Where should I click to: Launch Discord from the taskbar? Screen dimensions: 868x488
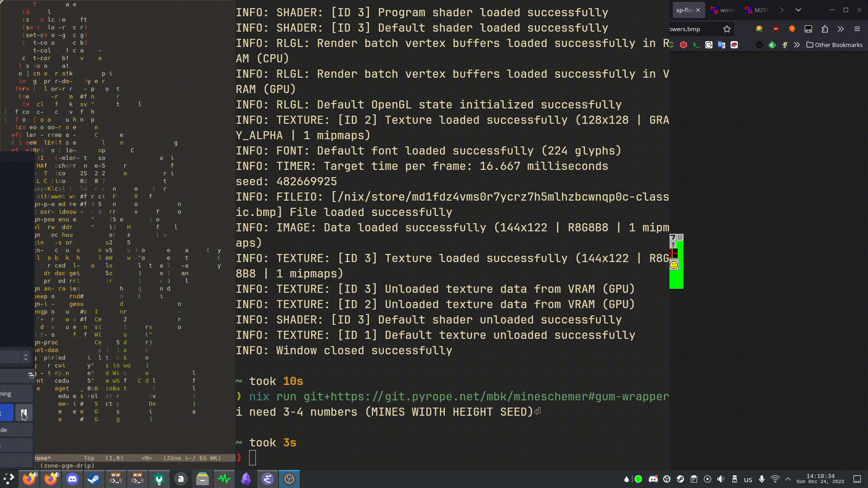pyautogui.click(x=72, y=479)
